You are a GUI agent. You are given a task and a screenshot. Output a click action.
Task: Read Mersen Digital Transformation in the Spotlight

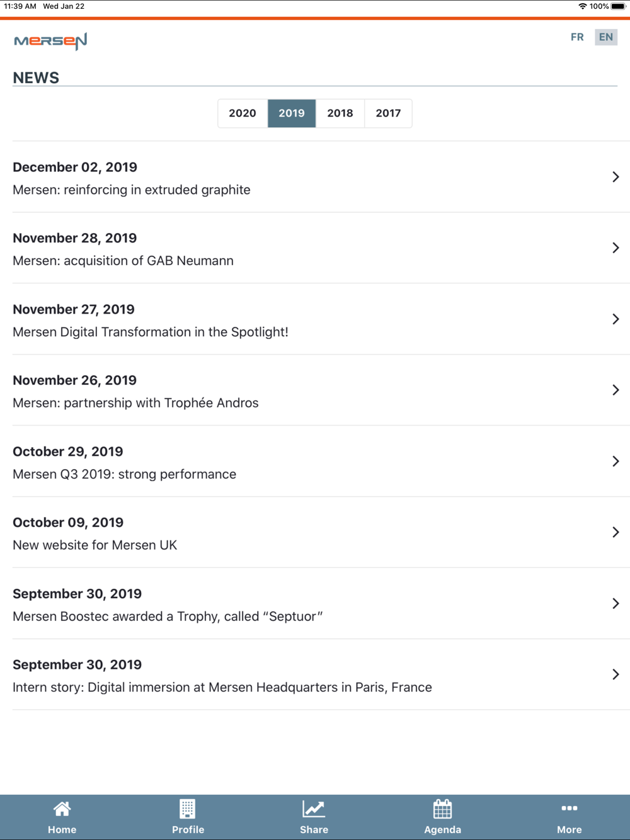coord(151,332)
